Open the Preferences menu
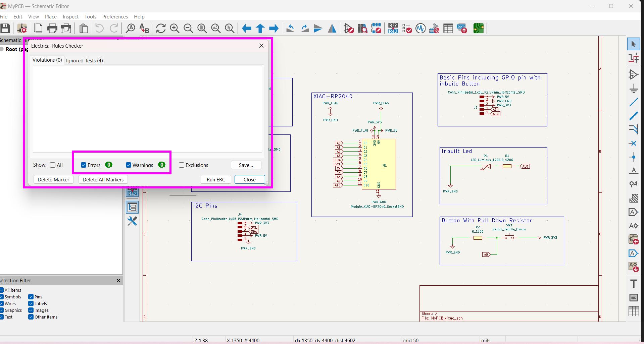Image resolution: width=644 pixels, height=344 pixels. (x=115, y=17)
